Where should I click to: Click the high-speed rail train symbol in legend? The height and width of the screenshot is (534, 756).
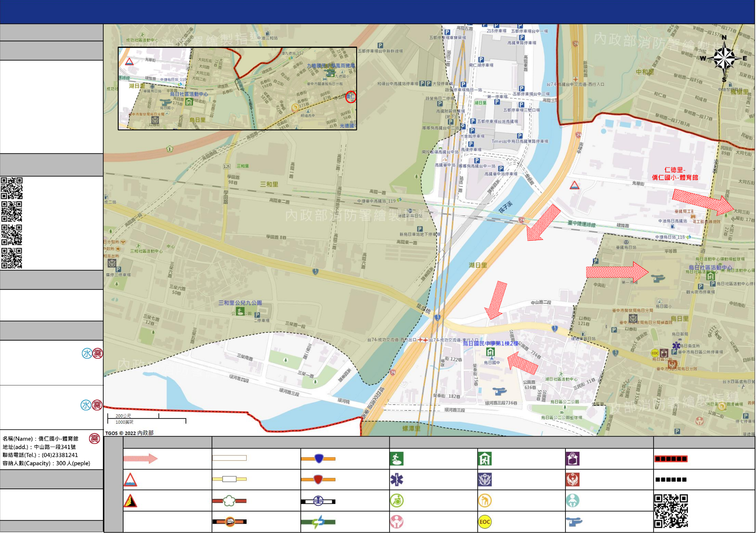(229, 522)
